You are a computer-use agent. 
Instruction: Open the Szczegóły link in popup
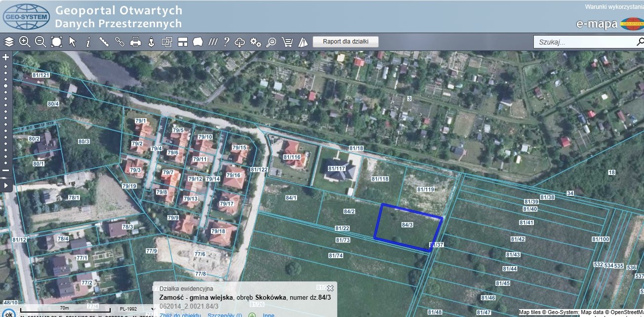click(x=225, y=315)
